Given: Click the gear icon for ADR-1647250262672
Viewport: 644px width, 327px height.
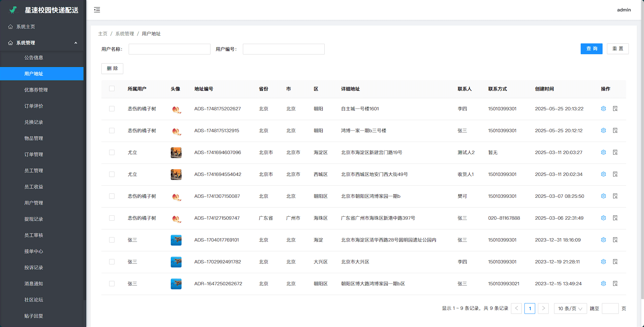Looking at the screenshot, I should pyautogui.click(x=603, y=284).
